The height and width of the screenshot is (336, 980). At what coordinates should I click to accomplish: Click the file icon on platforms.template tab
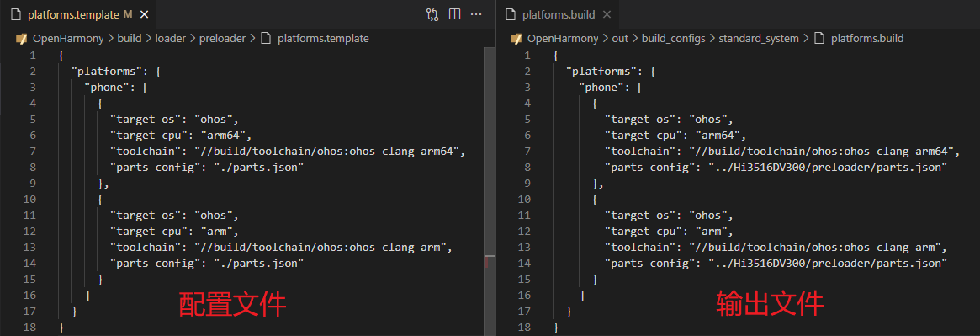coord(17,13)
